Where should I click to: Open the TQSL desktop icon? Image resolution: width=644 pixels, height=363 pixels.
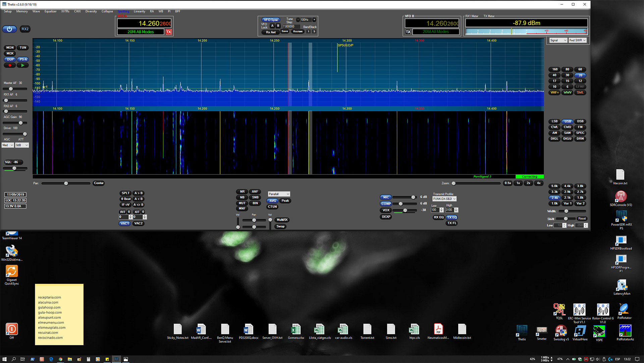click(559, 309)
